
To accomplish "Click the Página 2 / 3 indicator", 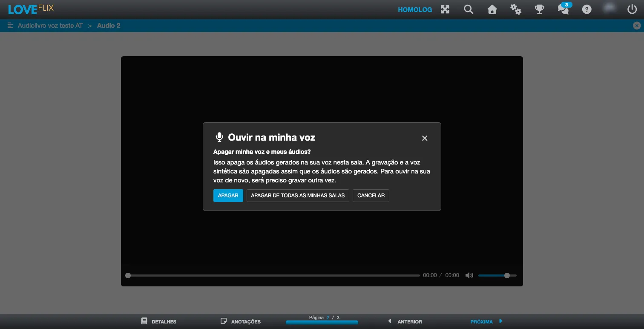I will pos(324,317).
